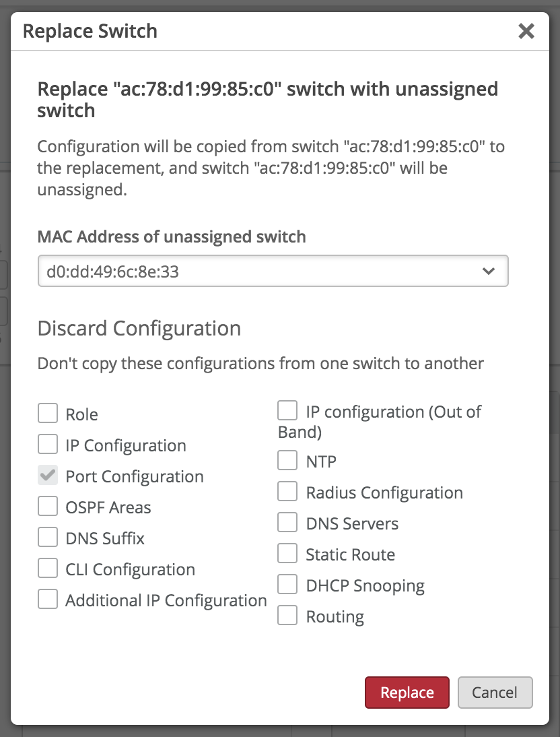
Task: Click the Replace Switch dialog title
Action: 90,31
